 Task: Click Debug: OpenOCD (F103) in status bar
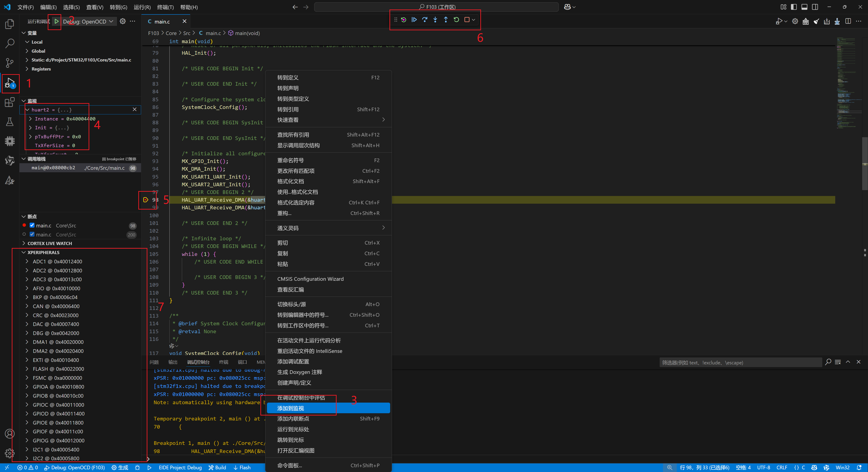pos(74,468)
